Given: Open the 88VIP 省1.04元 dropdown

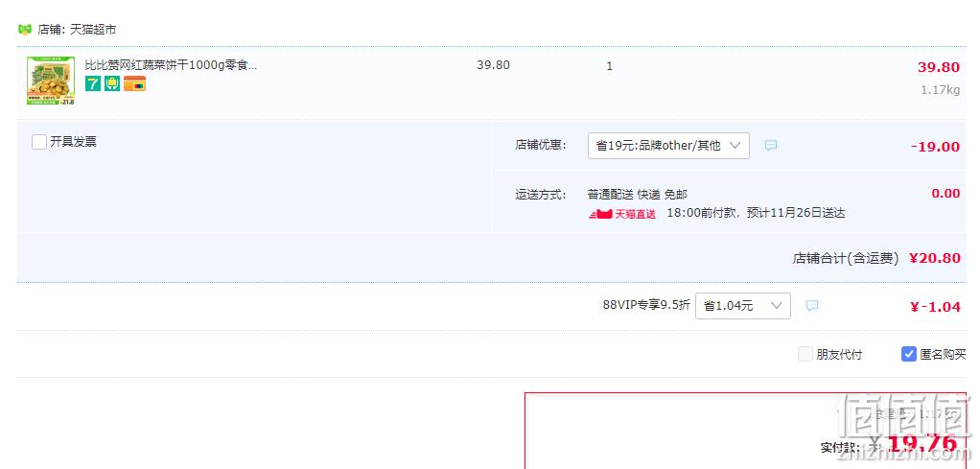Looking at the screenshot, I should coord(742,306).
